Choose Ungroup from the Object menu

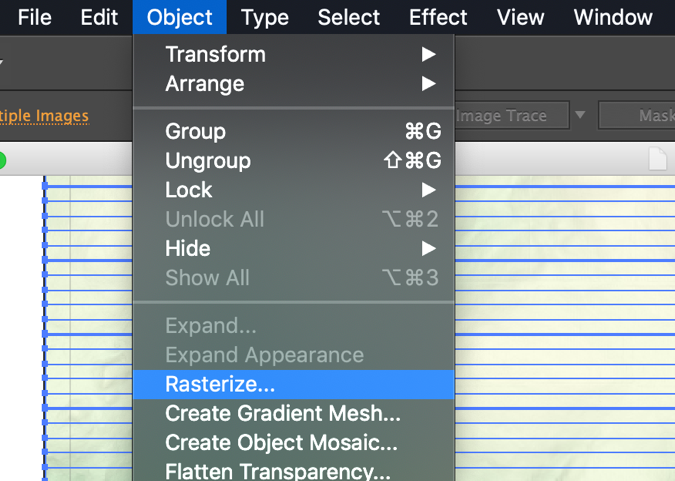294,161
